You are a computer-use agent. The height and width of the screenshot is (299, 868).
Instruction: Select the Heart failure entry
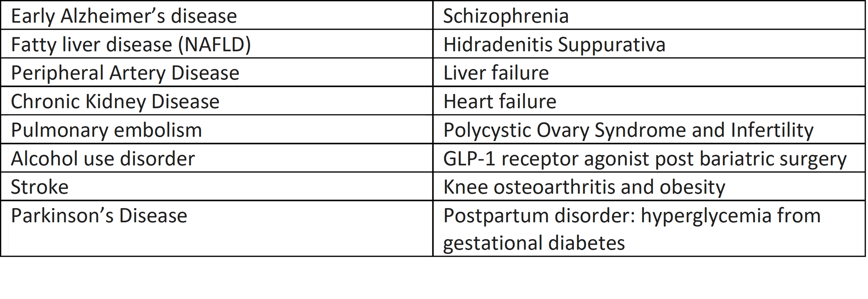coord(500,101)
